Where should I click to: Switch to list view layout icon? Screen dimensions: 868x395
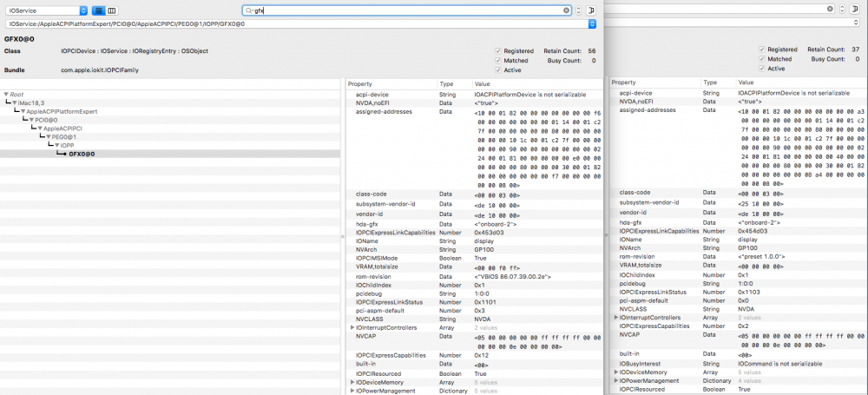pos(98,10)
